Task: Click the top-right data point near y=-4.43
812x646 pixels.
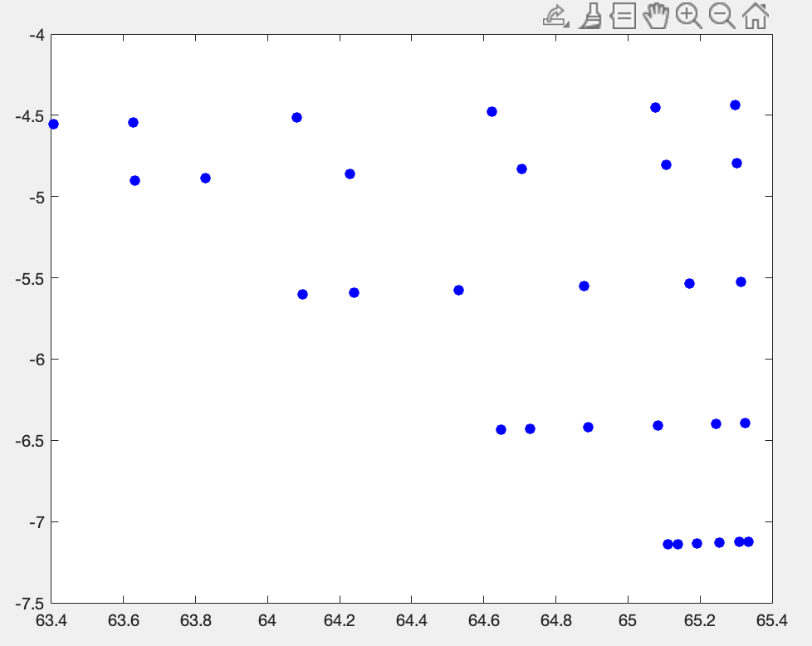Action: (735, 105)
